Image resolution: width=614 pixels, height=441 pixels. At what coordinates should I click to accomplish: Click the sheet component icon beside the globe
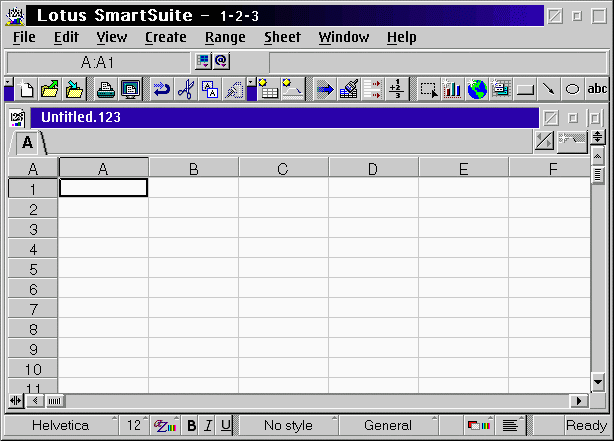(501, 89)
